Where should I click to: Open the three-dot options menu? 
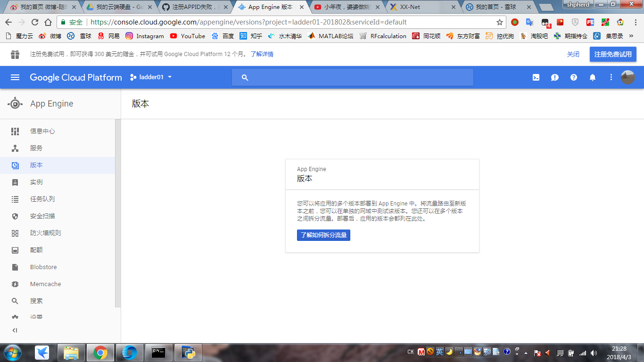(x=611, y=77)
